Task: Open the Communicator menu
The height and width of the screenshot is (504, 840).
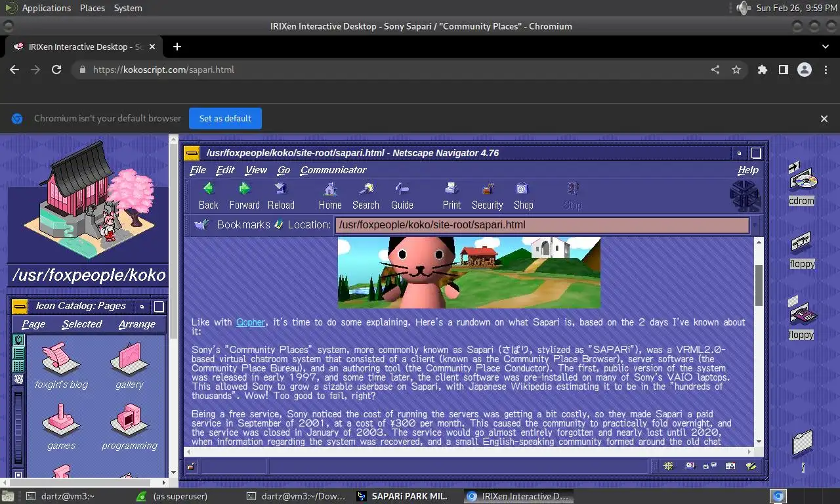Action: 333,170
